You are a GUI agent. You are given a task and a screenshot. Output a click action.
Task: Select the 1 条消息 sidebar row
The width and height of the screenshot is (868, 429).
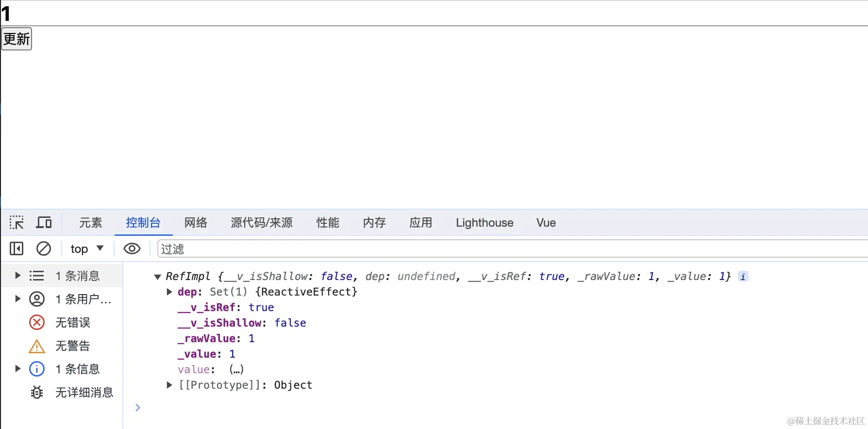click(62, 276)
